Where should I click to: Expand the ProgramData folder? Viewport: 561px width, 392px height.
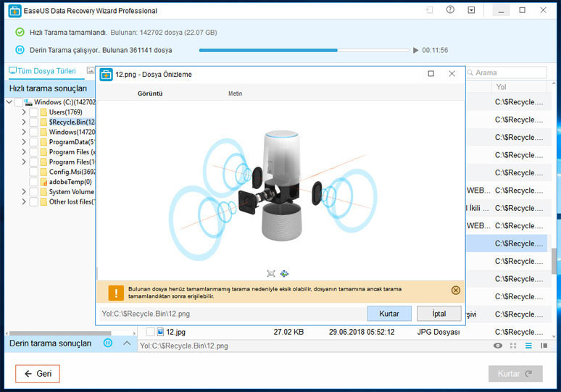coord(24,142)
